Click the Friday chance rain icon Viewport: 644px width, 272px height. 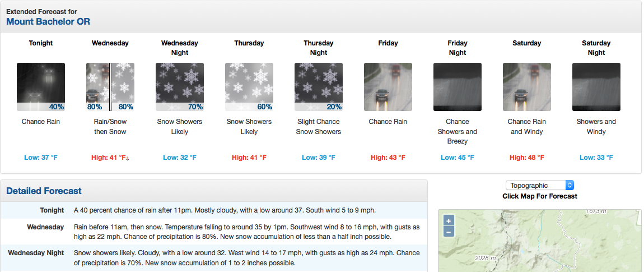coord(388,87)
